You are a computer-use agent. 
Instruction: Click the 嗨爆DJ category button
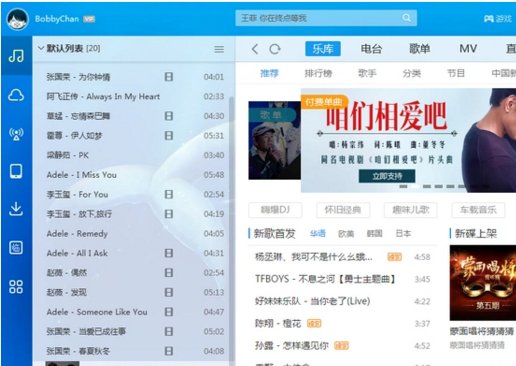coord(275,210)
